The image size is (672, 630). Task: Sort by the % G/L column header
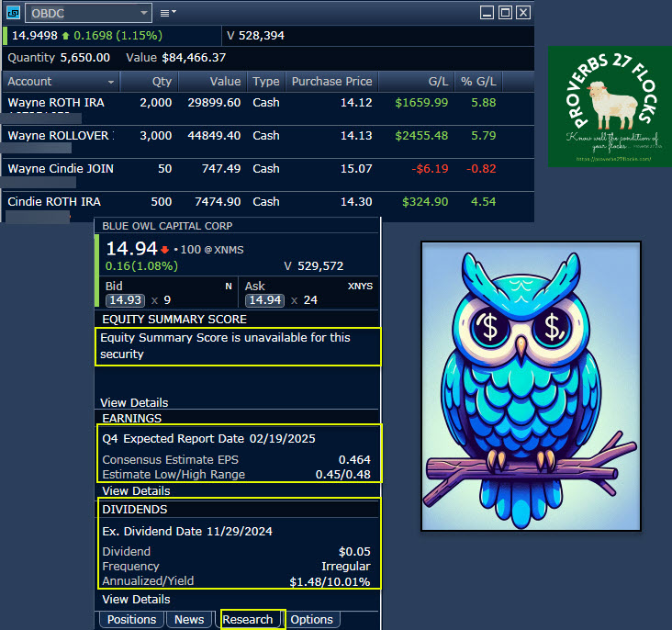[x=477, y=81]
